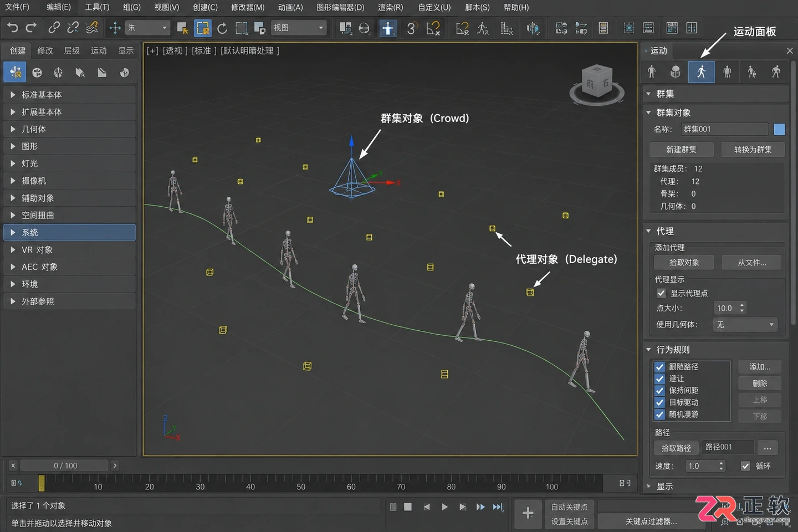Toggle the 循环 loop checkbox
The width and height of the screenshot is (798, 532).
[x=745, y=466]
